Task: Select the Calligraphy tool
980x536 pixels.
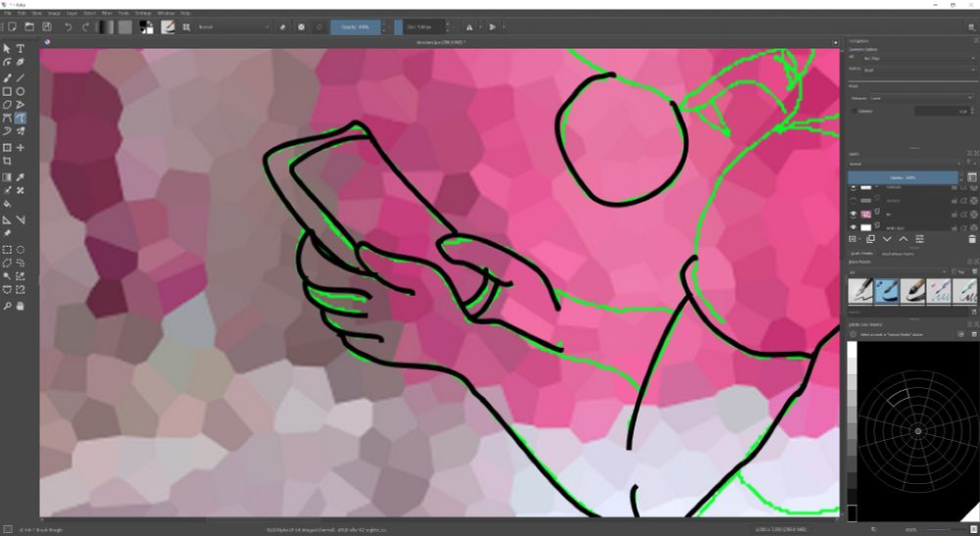Action: click(x=20, y=63)
